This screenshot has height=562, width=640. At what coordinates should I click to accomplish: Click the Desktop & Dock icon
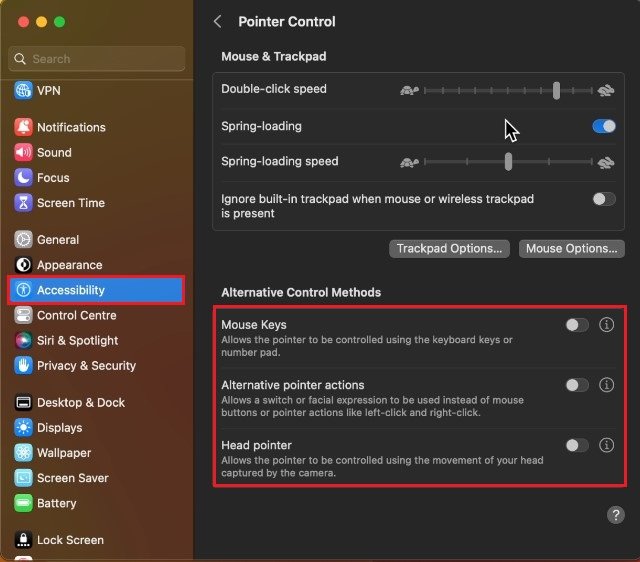point(23,402)
